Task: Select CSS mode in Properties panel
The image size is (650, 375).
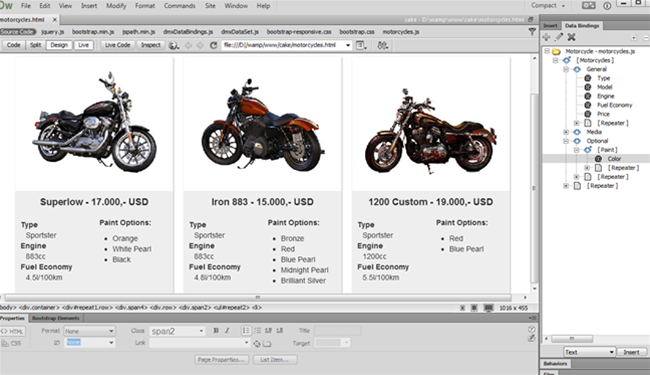Action: coord(12,343)
